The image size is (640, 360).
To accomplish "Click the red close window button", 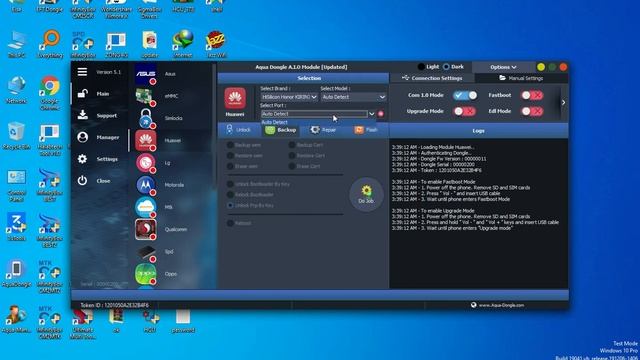I will (563, 67).
